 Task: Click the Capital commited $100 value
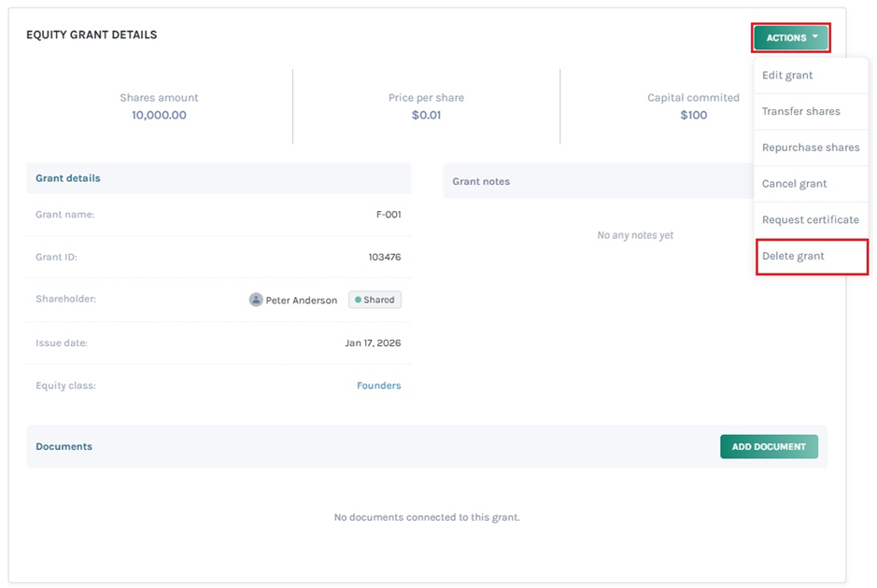coord(693,115)
